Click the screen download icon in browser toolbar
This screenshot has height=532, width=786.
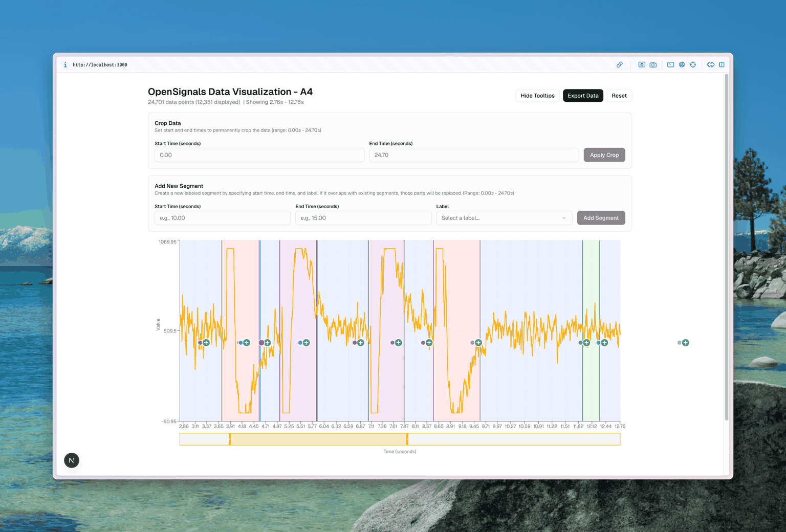tap(642, 65)
